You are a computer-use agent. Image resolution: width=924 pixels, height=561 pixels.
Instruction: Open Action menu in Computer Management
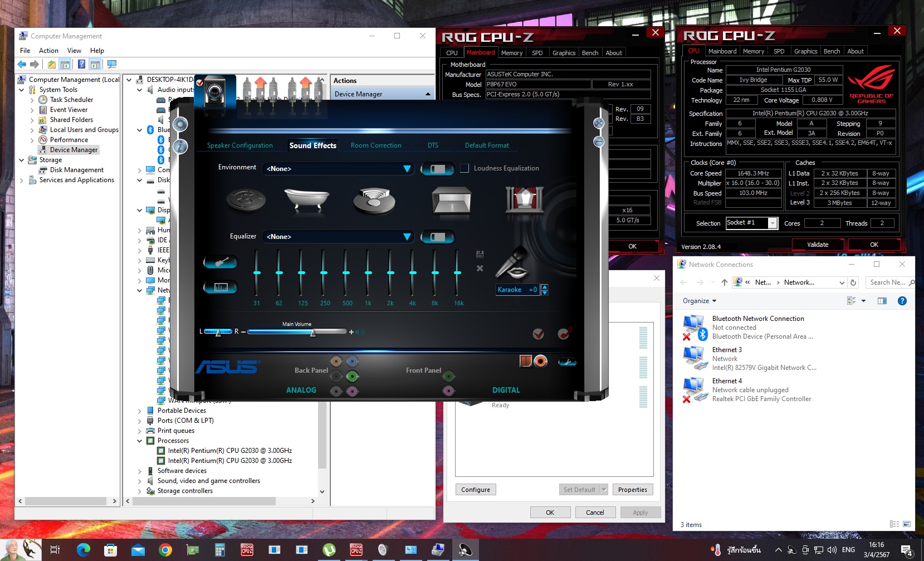tap(48, 50)
